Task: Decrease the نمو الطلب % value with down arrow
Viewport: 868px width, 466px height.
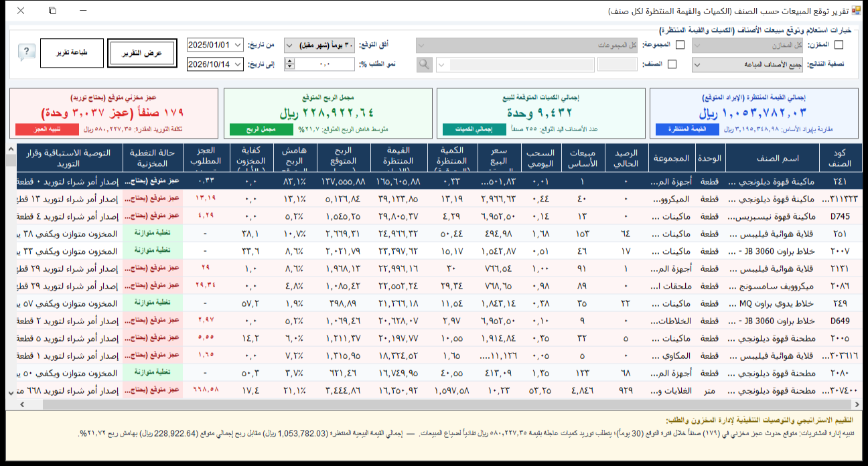Action: tap(290, 68)
